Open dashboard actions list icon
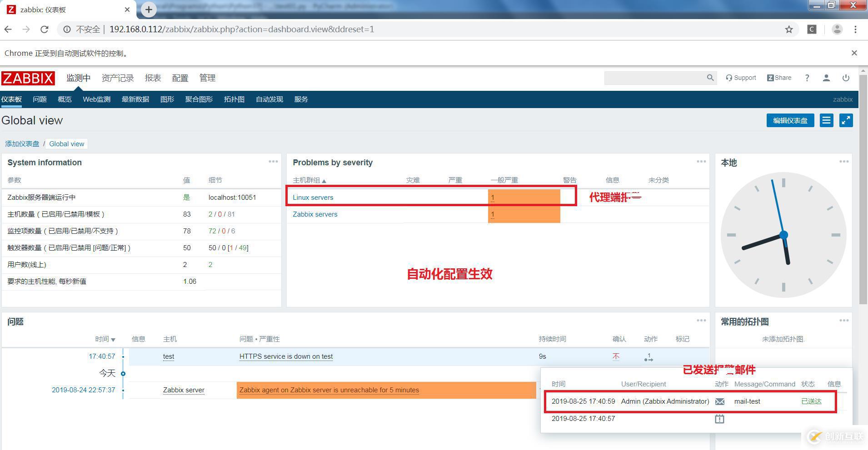 (826, 120)
